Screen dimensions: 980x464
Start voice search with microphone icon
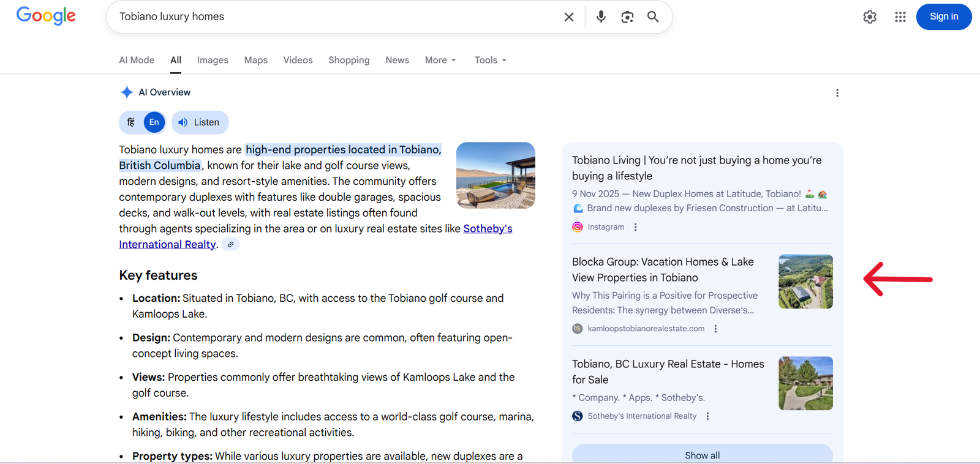click(x=601, y=17)
